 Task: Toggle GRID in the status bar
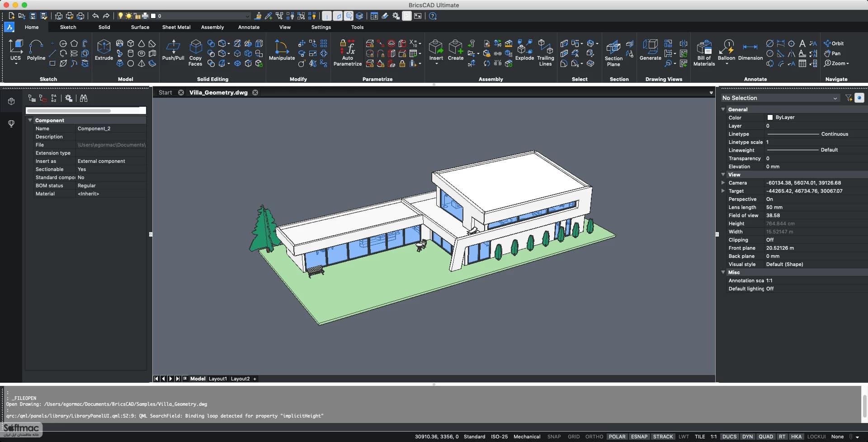tap(574, 437)
